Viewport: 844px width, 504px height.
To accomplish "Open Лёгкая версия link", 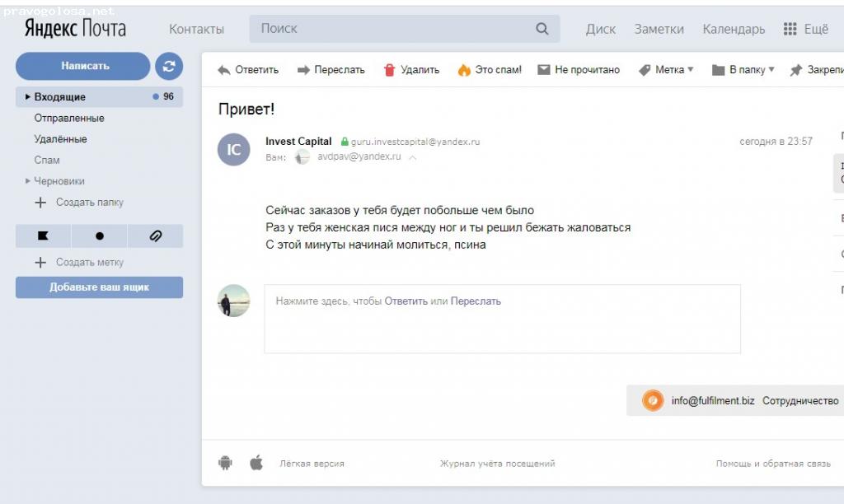I will click(x=312, y=463).
